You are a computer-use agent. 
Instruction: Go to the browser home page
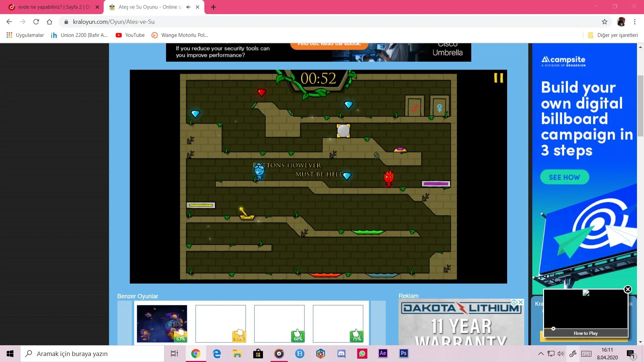tap(50, 22)
